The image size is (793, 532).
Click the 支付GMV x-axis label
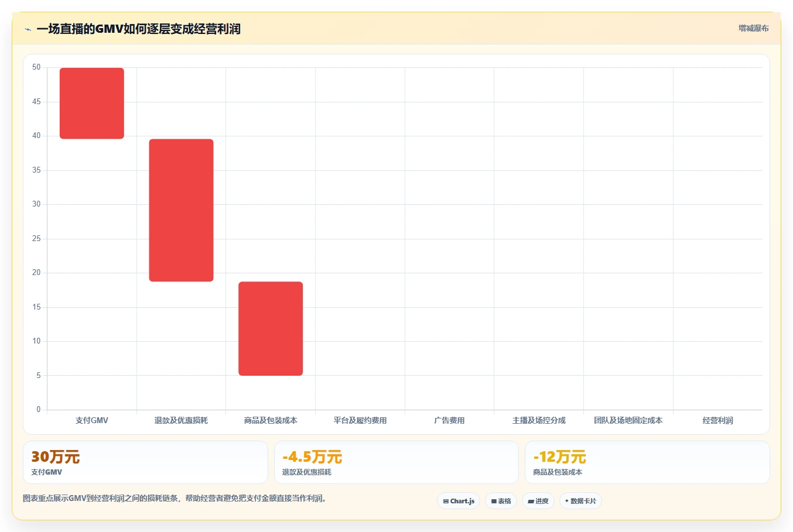[92, 420]
